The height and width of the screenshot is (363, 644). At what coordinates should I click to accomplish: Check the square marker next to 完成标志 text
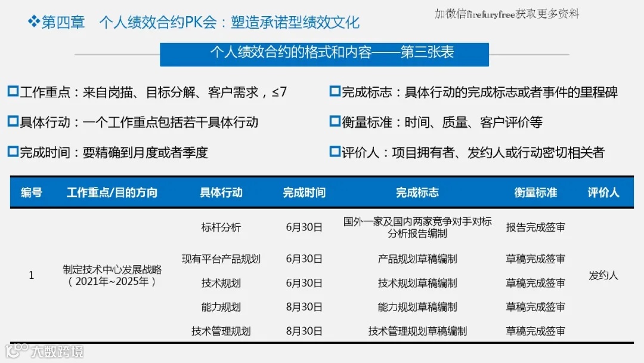pos(333,92)
